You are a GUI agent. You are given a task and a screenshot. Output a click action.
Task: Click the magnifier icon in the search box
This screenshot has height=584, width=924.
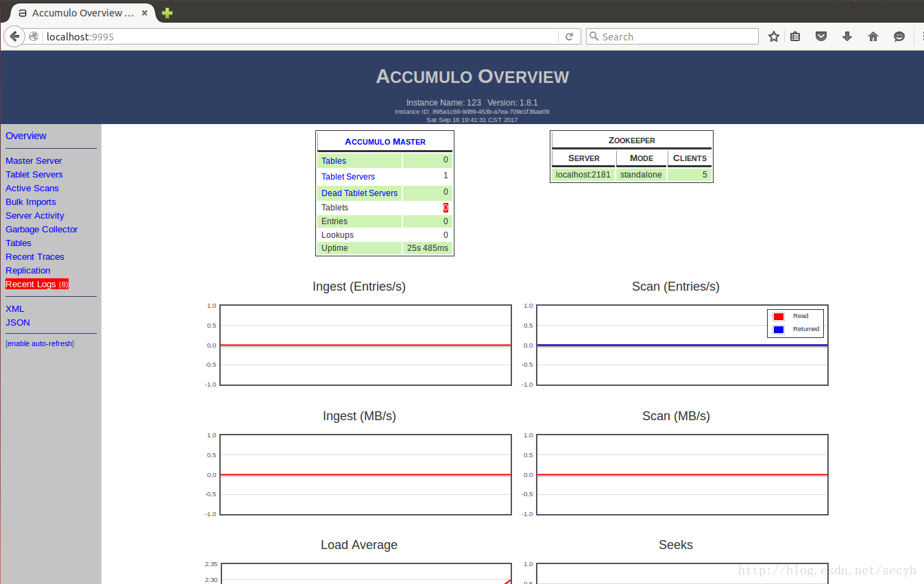click(x=594, y=36)
